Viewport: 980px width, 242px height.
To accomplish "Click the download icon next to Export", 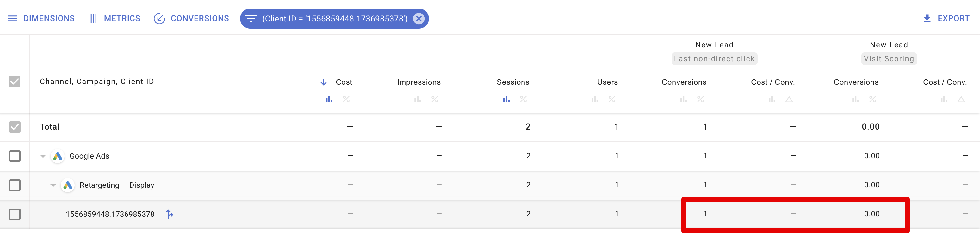I will coord(927,19).
